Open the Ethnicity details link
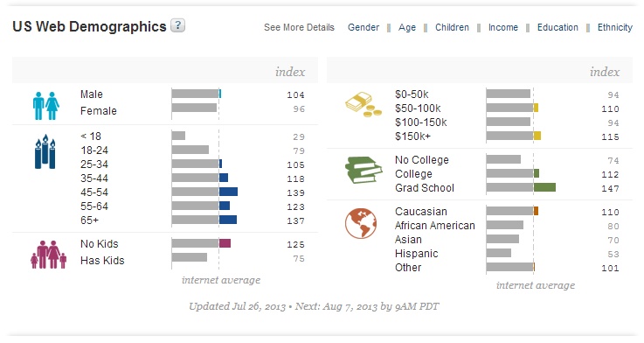 [615, 27]
